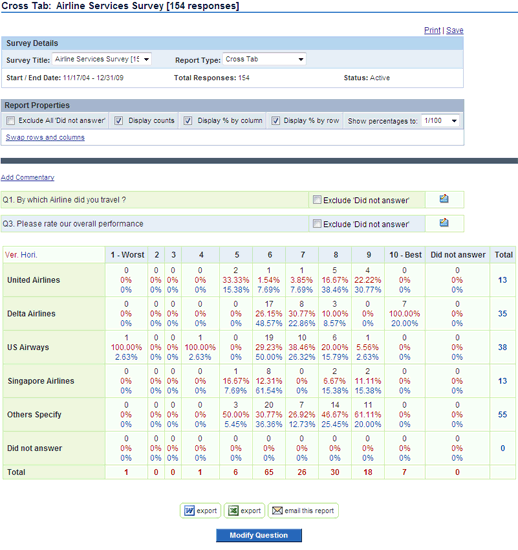Click Swap rows and columns link

click(x=45, y=137)
